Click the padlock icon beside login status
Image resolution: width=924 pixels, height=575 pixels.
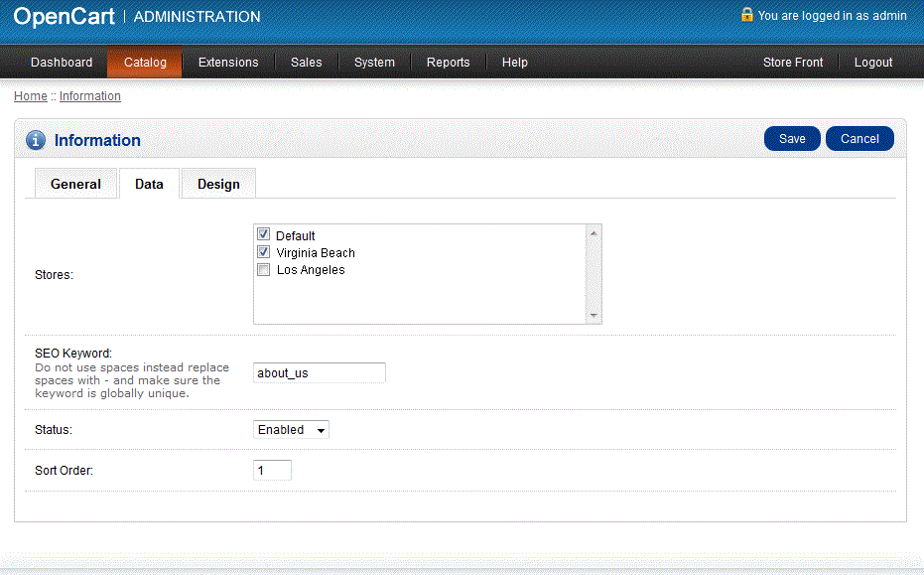click(747, 15)
